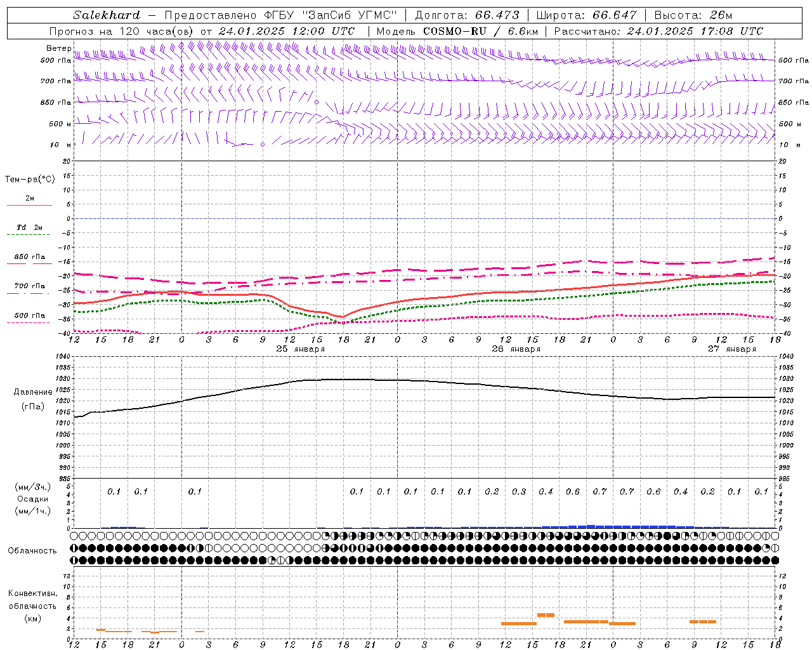Click the 'Высота: 26м' header field
Image resolution: width=812 pixels, height=650 pixels.
pyautogui.click(x=693, y=15)
